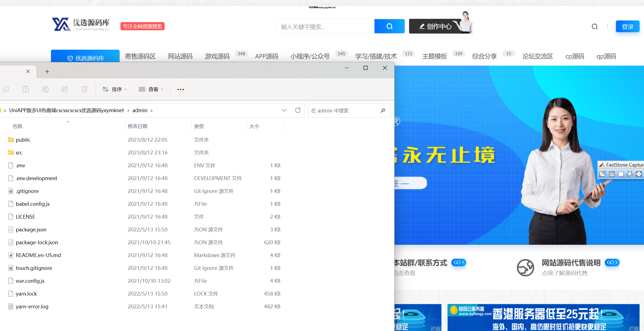Expand the chevron after admin in path
The width and height of the screenshot is (644, 331).
[x=152, y=111]
